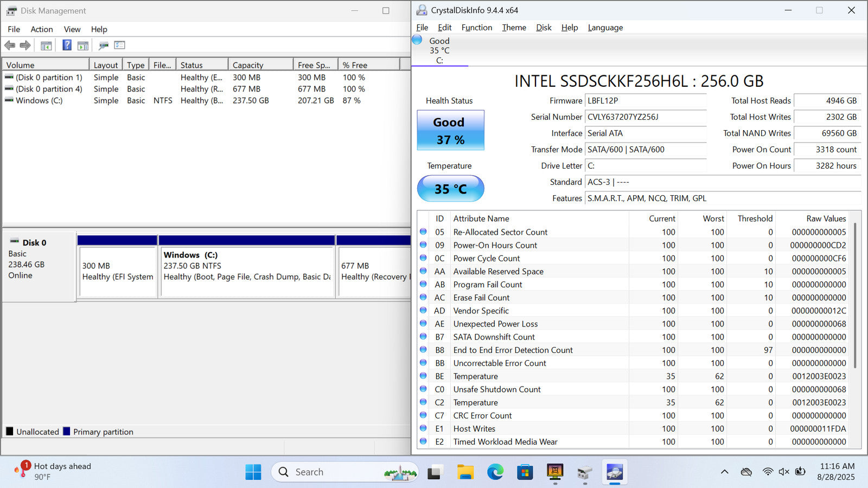868x488 pixels.
Task: Click the Back arrow in Disk Management toolbar
Action: (x=10, y=46)
